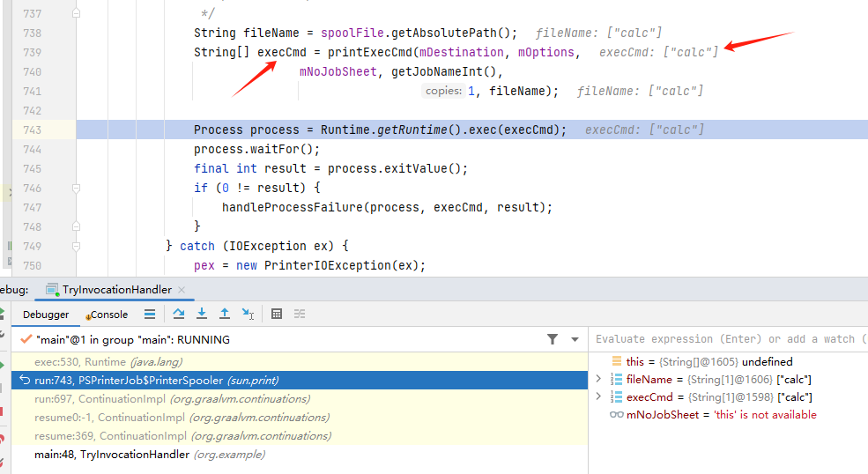Select the main:48 TryInvocationHandler stack frame

[x=149, y=455]
